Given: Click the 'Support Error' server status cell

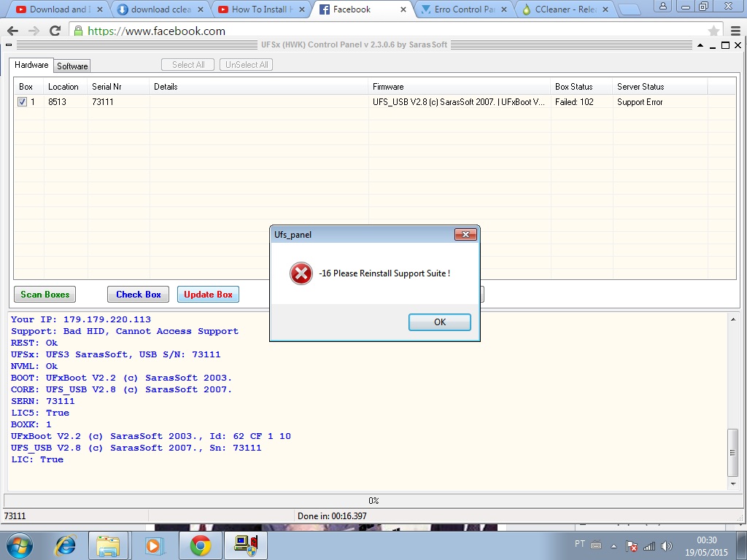Looking at the screenshot, I should click(659, 101).
